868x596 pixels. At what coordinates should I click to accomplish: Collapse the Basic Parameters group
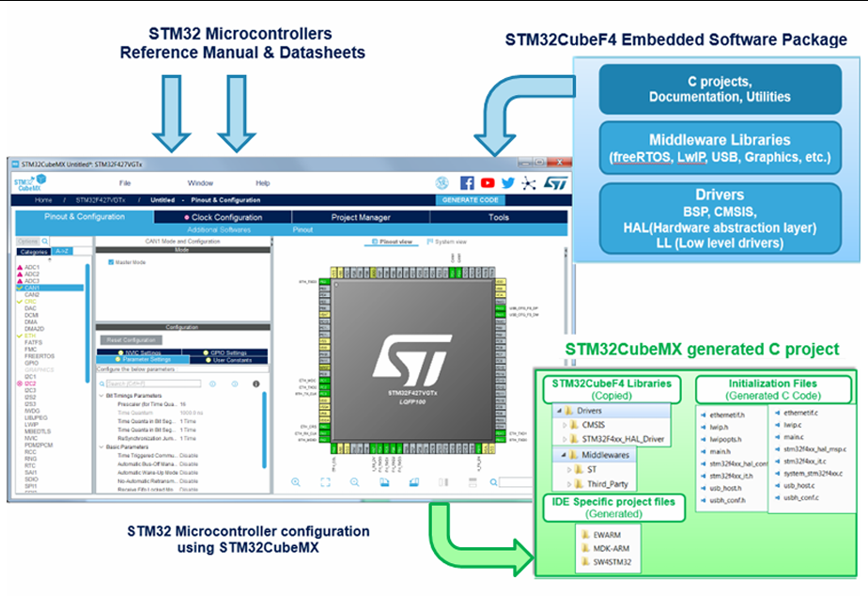click(101, 447)
